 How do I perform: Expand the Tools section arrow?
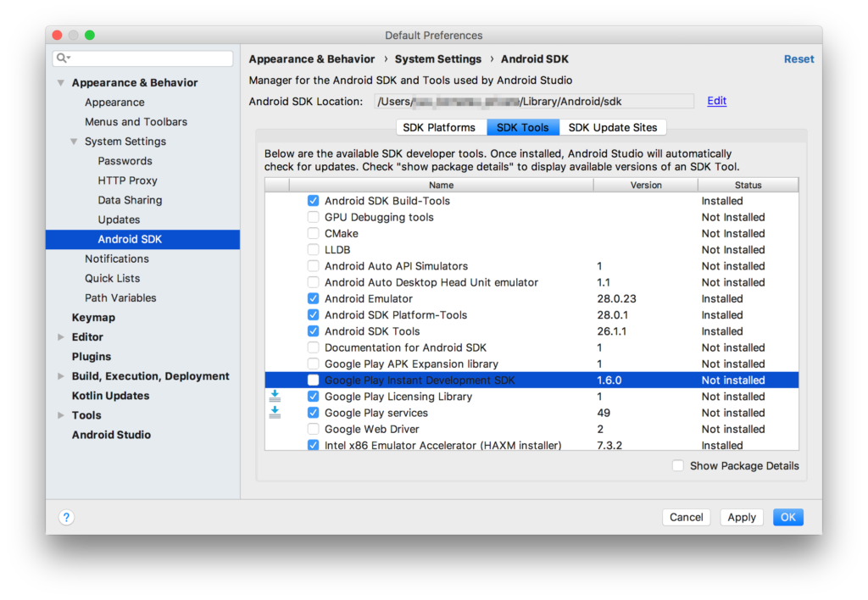(61, 415)
